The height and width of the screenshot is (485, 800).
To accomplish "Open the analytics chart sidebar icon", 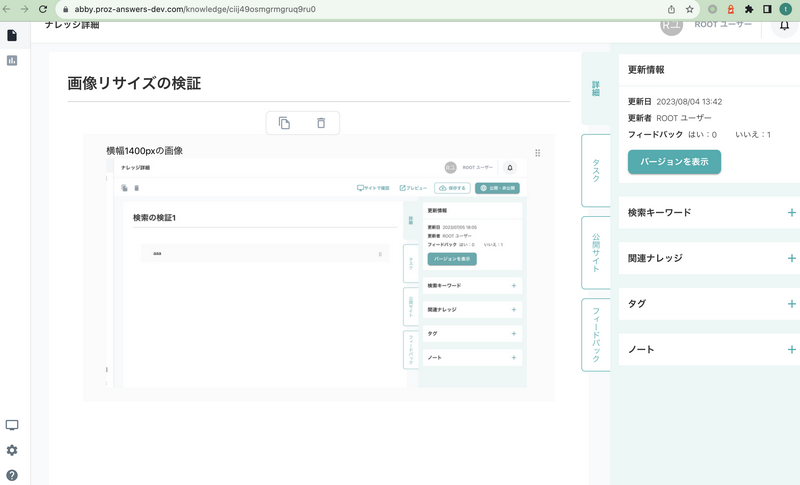I will (12, 61).
